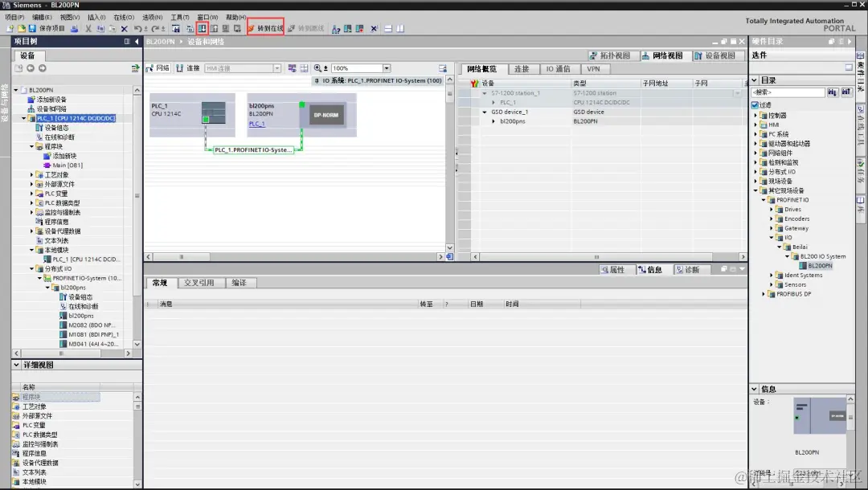Select the DP-NORM module block

(x=326, y=115)
